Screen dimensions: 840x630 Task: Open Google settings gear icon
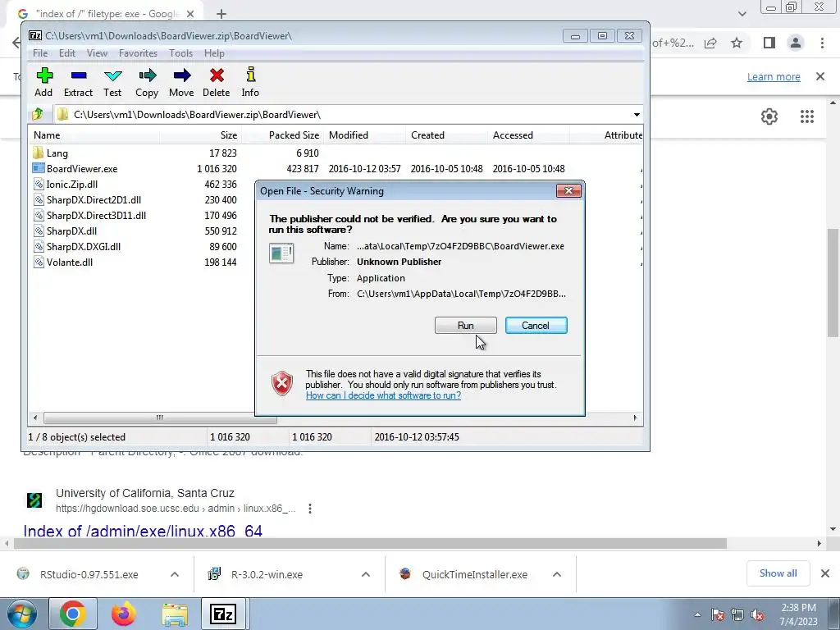pos(769,116)
